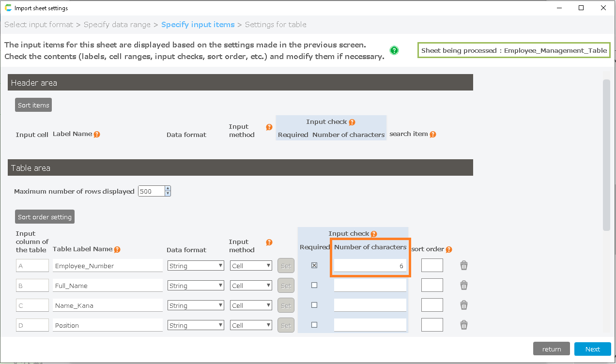Click help icon next to Table Label Name

click(x=117, y=250)
